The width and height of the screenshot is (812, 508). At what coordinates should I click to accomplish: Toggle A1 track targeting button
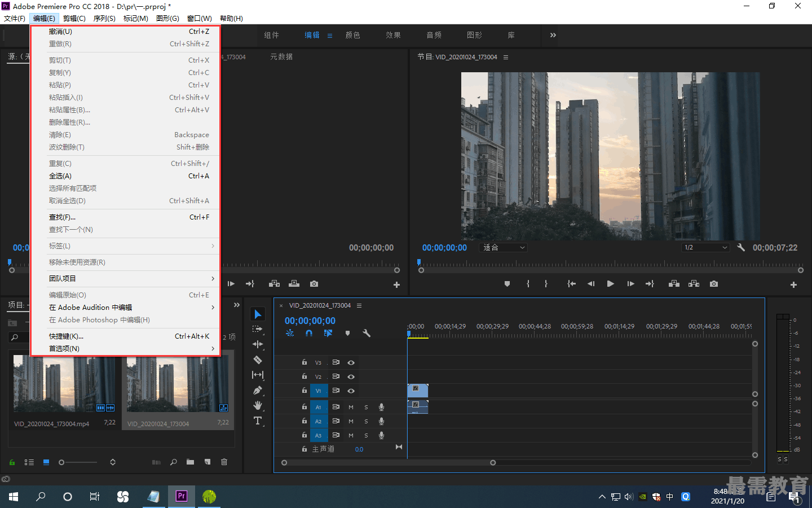(x=319, y=407)
